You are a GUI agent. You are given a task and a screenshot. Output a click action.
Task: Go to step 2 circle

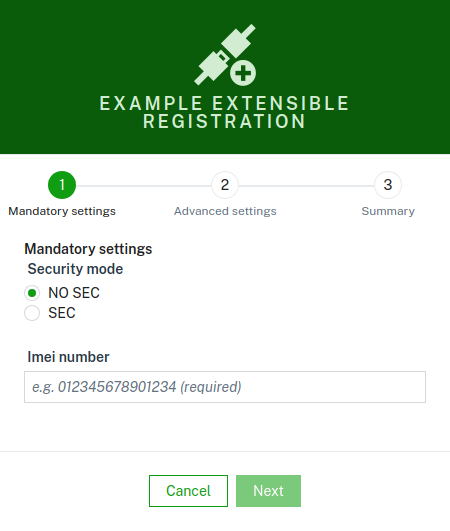click(x=225, y=185)
